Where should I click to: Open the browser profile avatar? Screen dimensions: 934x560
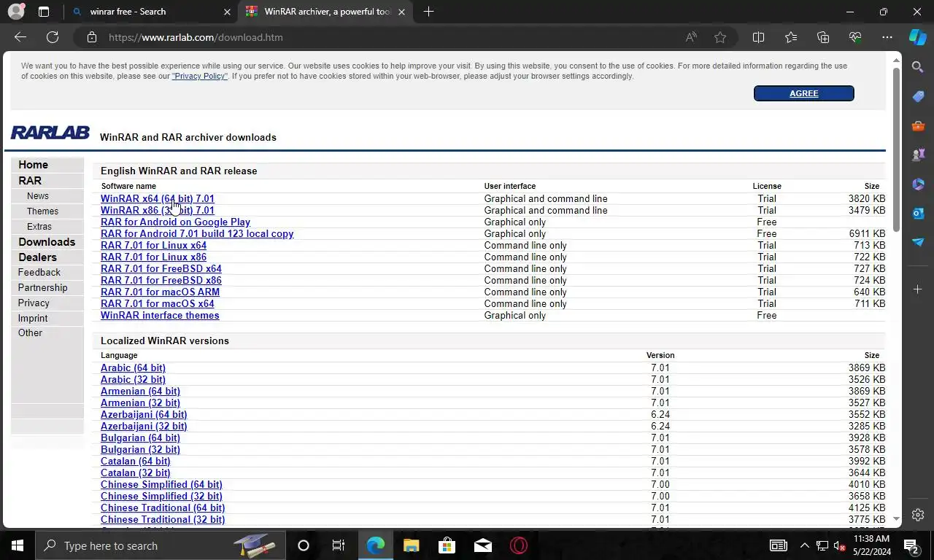coord(15,12)
